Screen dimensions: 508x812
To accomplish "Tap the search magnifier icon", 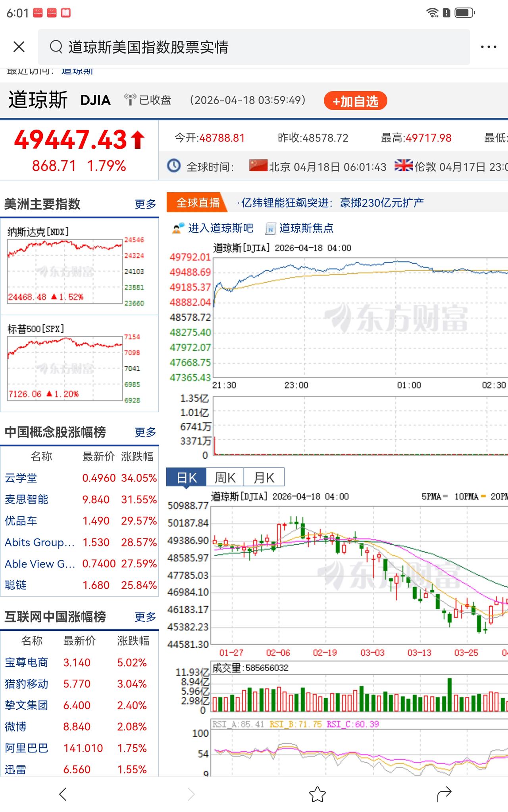I will 56,47.
